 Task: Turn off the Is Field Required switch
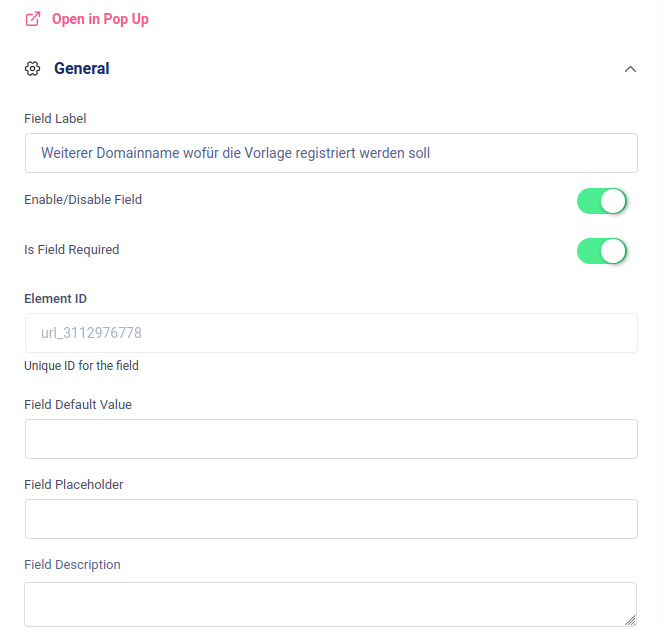(601, 251)
